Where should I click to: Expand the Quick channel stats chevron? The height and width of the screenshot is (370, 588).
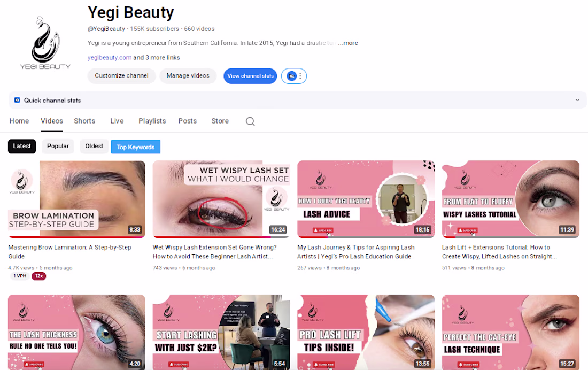[577, 100]
